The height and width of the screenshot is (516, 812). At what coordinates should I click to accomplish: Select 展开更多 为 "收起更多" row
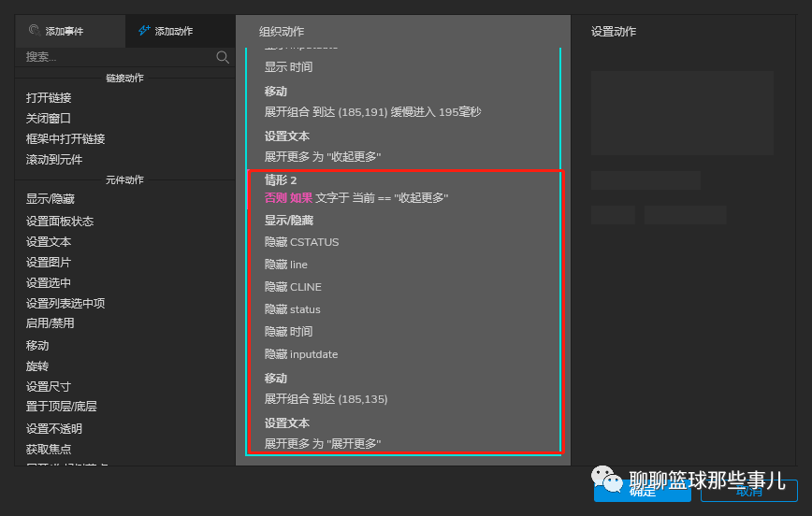coord(323,156)
